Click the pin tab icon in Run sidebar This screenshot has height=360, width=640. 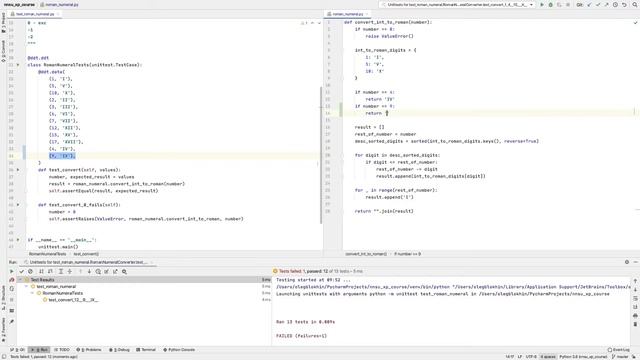coord(11,322)
